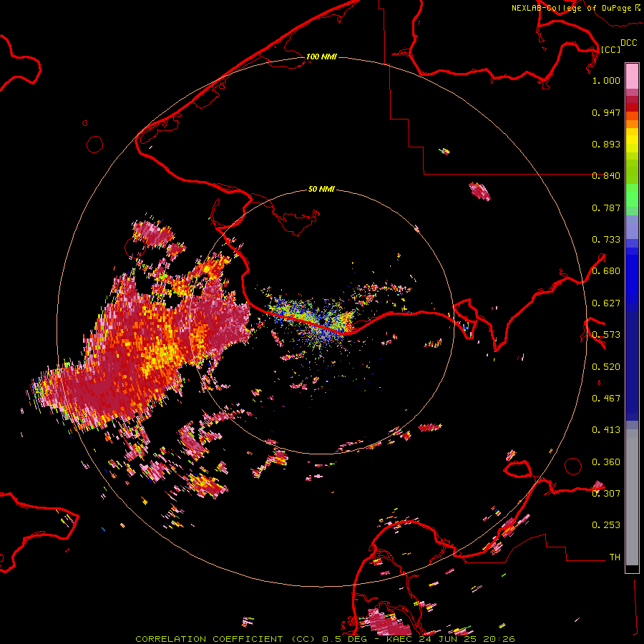Screen dimensions: 644x644
Task: Click the 0.360 legend value
Action: 606,462
